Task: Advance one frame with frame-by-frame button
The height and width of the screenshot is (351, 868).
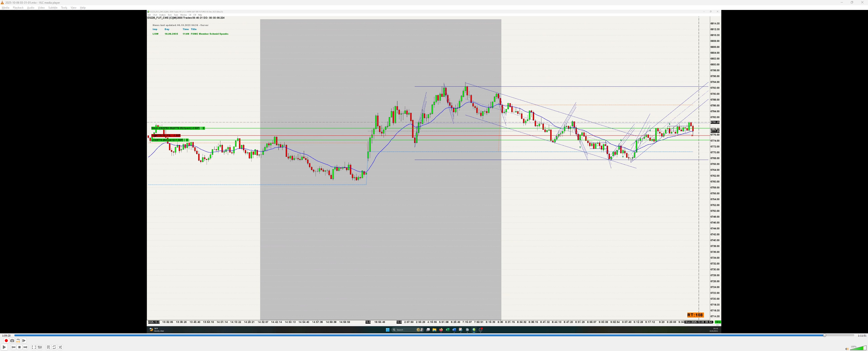Action: (x=24, y=341)
